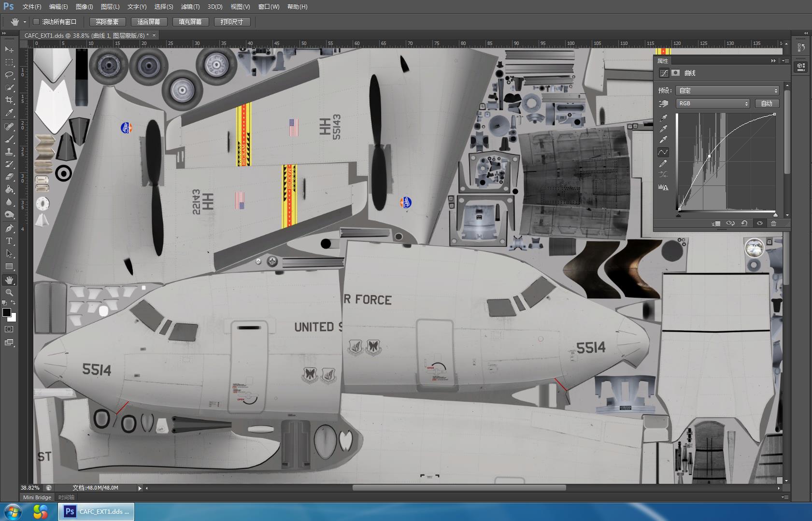812x521 pixels.
Task: Open the Properties panel flyout menu
Action: [785, 61]
